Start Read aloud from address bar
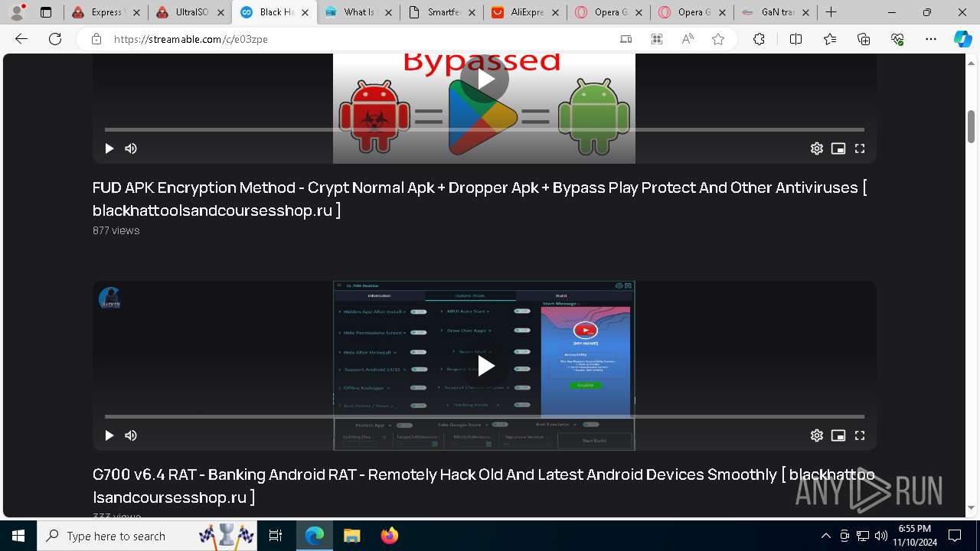 (688, 39)
